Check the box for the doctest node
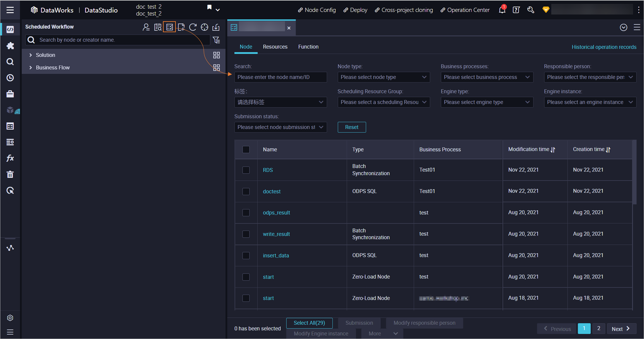Screen dimensions: 644x339 coord(246,191)
